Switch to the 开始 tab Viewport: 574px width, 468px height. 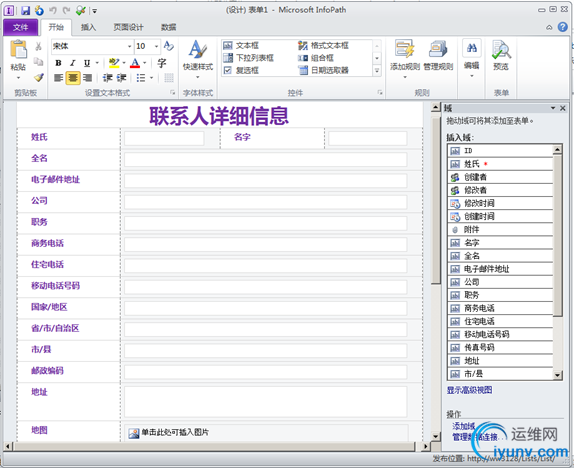tap(56, 27)
